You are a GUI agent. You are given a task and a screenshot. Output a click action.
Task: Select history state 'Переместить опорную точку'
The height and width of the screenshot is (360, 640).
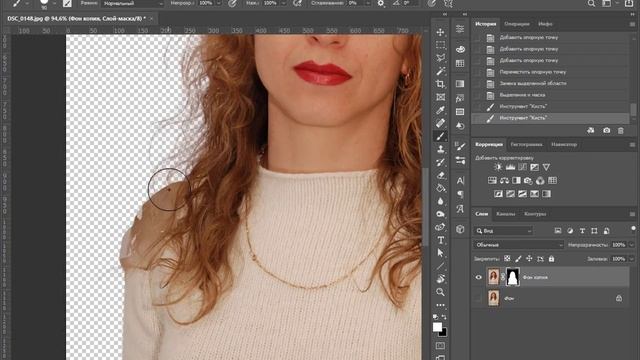[x=551, y=72]
